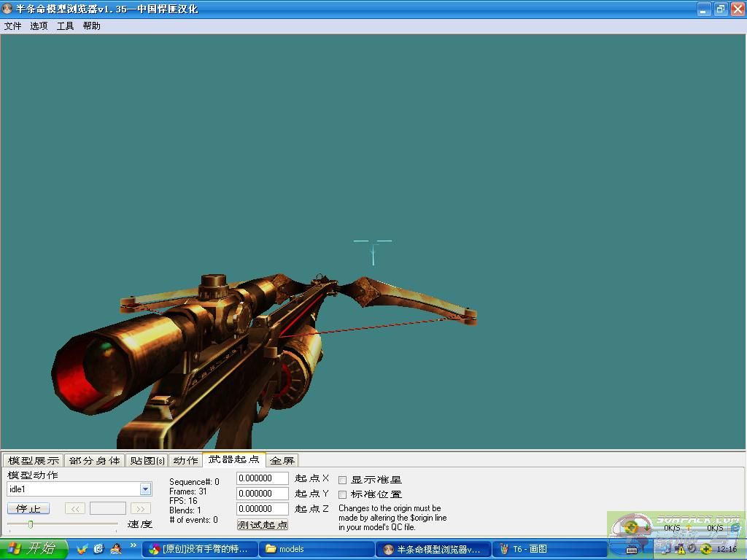This screenshot has width=747, height=560.
Task: Click the 起点 Z input field
Action: coord(263,509)
